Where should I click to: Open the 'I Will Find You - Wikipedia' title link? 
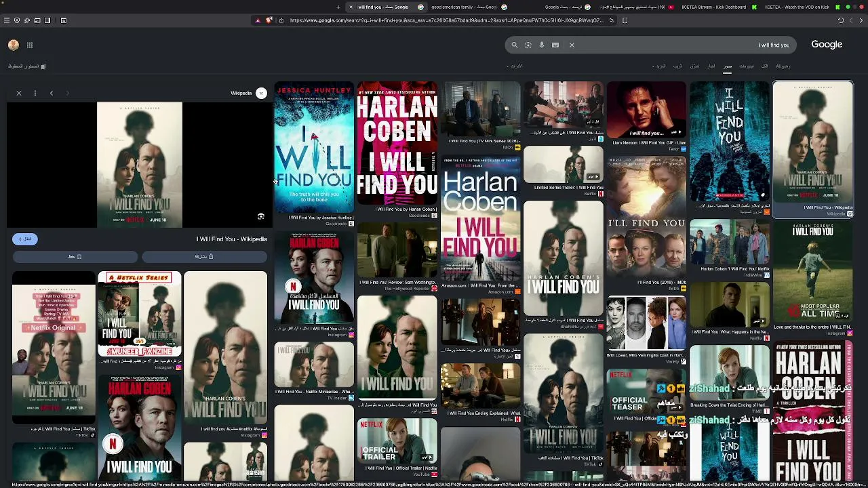231,239
